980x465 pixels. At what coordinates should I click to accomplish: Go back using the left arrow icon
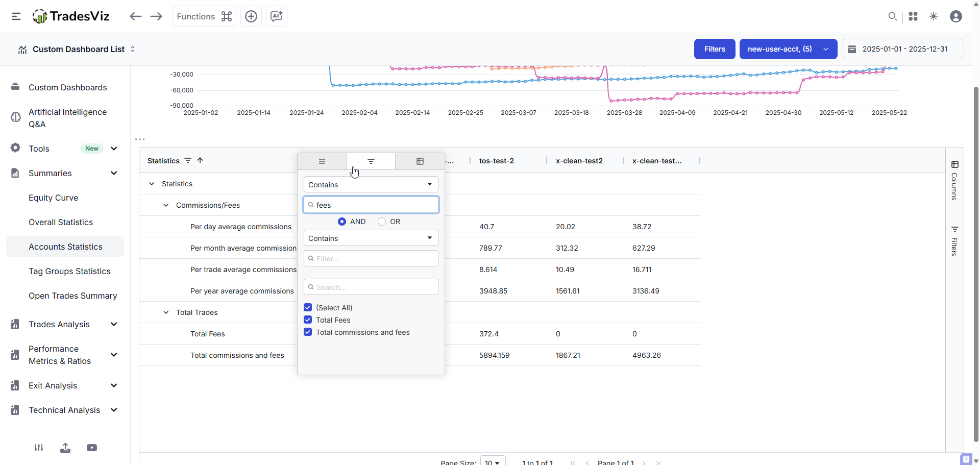135,16
